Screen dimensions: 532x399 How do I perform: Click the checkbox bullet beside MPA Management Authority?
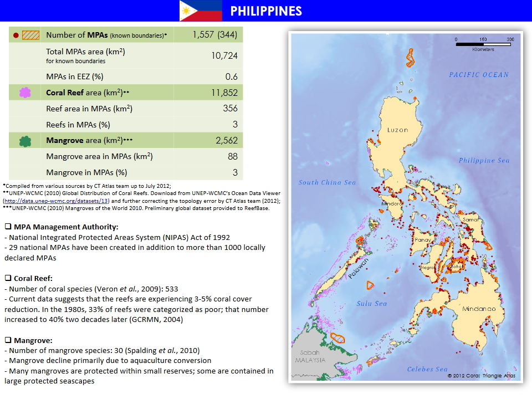[x=8, y=227]
